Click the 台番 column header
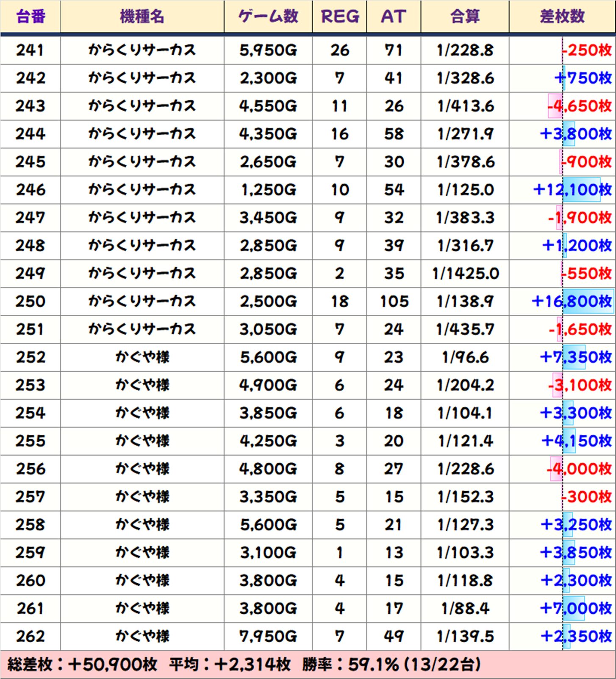This screenshot has height=679, width=616. point(31,17)
